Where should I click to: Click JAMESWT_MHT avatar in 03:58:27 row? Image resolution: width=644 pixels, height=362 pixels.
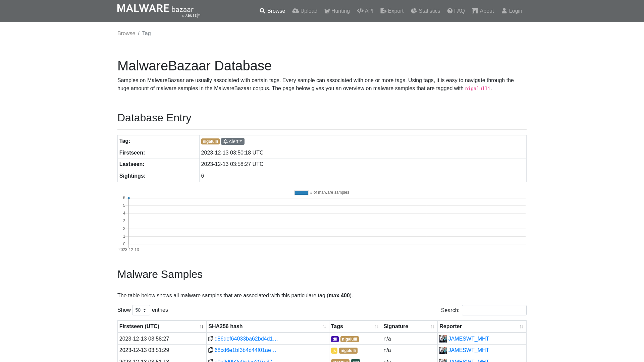click(443, 339)
